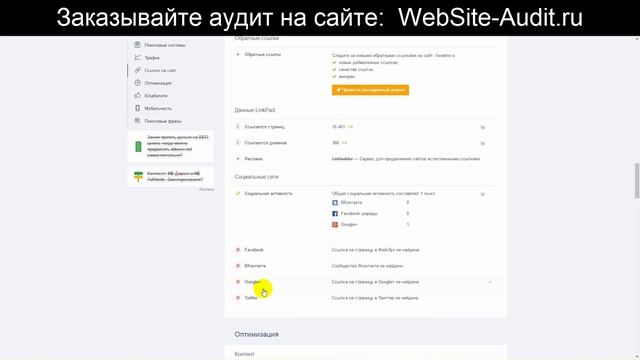Open the green battery SEO advertisement
Screen dimensions: 640x360
tap(171, 147)
